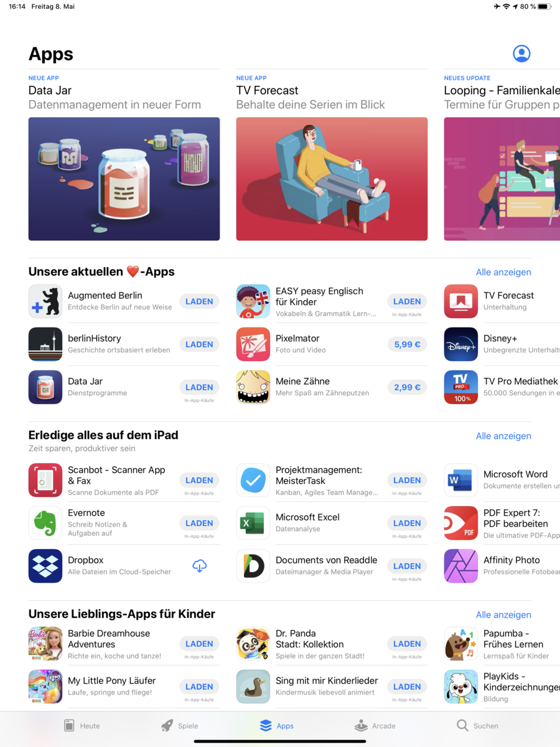Tap the Documents von Readdle icon
This screenshot has width=560, height=747.
click(253, 566)
